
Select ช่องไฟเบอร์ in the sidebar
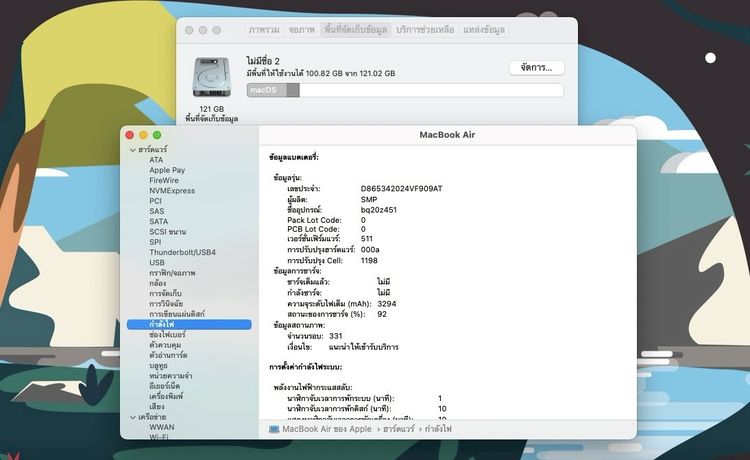tap(167, 335)
